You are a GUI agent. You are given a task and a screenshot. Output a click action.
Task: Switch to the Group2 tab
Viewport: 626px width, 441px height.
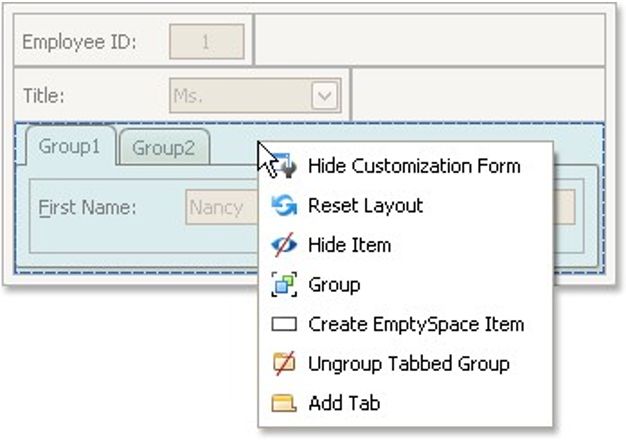pos(164,148)
